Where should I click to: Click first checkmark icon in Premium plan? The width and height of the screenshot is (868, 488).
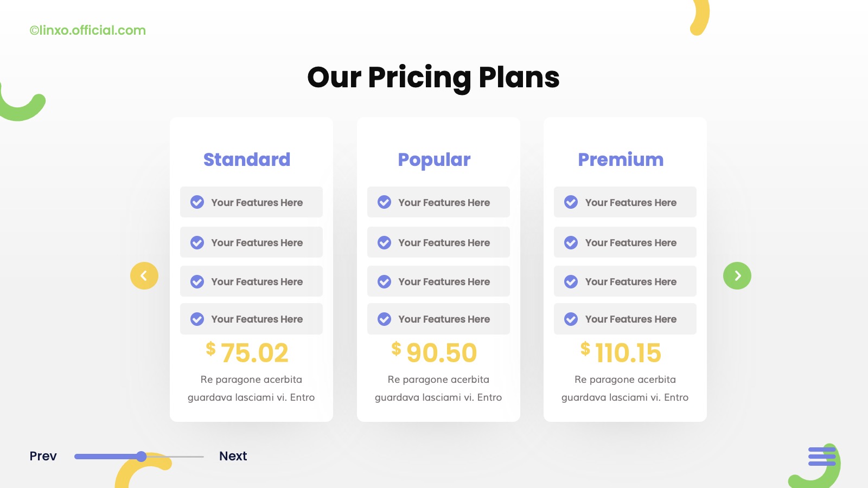point(571,202)
